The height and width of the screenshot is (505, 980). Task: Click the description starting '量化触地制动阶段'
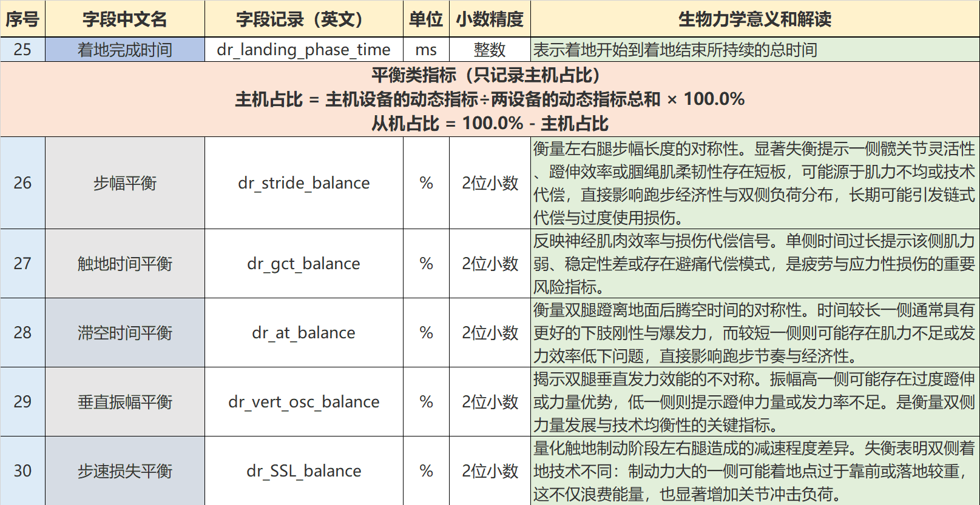[x=755, y=471]
